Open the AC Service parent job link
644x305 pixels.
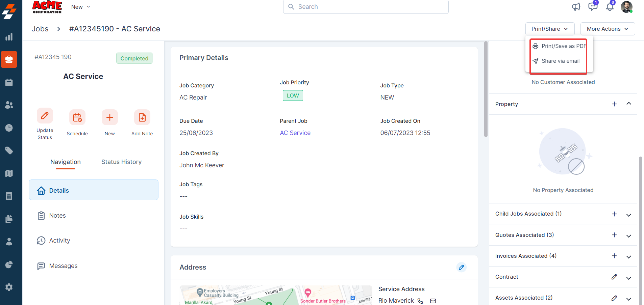[295, 133]
